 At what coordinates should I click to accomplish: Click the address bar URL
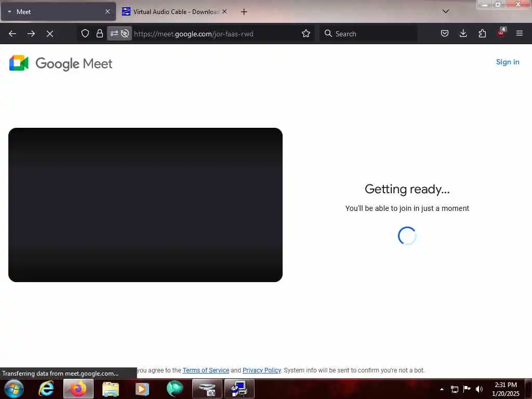193,34
